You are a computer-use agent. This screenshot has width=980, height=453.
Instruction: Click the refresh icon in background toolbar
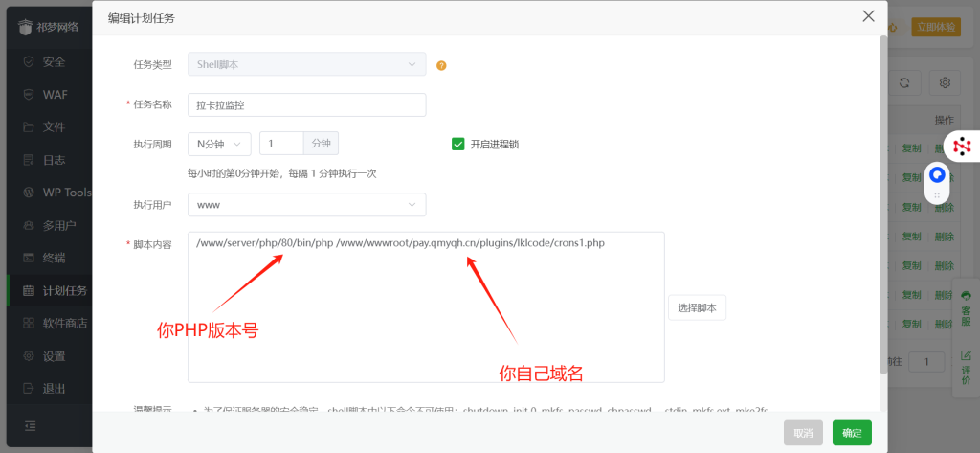point(903,82)
